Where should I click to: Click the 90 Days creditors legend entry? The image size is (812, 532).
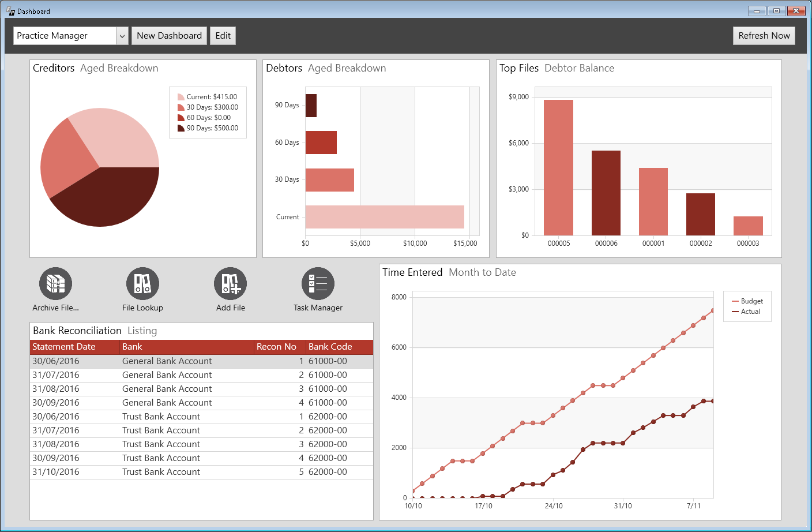[208, 128]
